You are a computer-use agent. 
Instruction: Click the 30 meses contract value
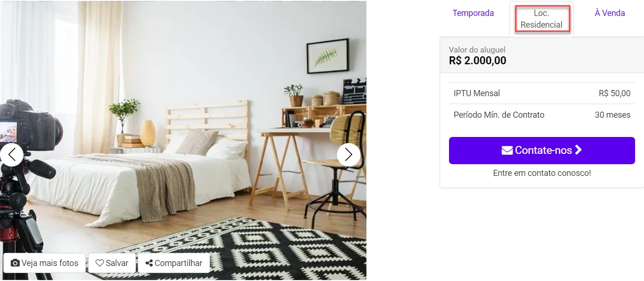pos(613,115)
